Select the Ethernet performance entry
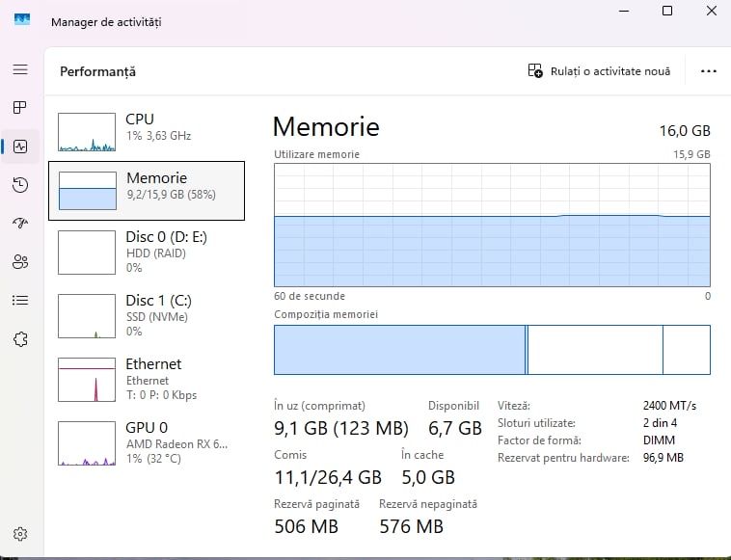Screen dimensions: 731x560 click(147, 379)
